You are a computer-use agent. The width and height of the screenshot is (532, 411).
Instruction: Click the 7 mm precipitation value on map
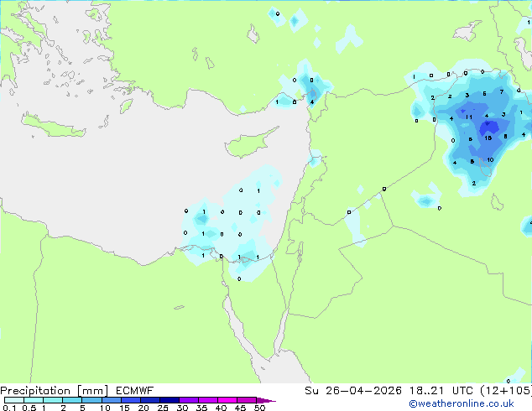click(x=502, y=91)
